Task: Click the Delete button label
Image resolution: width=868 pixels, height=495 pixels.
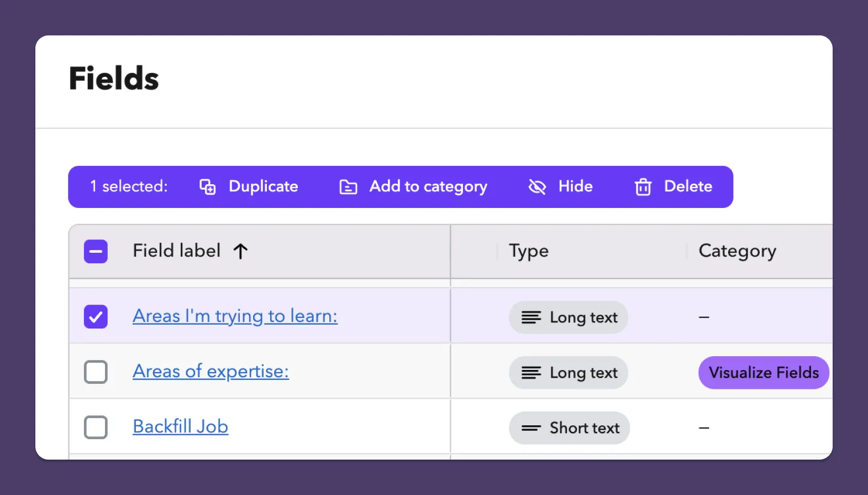Action: [688, 186]
